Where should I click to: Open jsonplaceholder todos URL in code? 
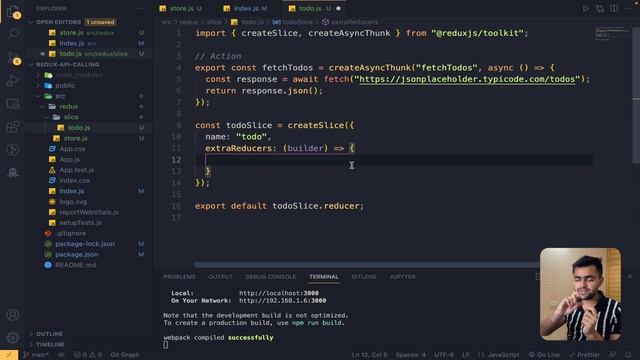tap(467, 79)
